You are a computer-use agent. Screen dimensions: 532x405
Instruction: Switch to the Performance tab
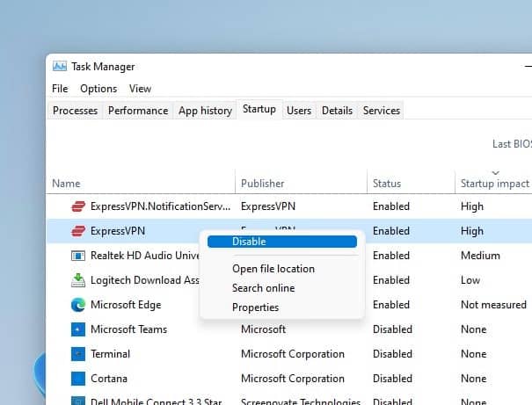[x=138, y=111]
